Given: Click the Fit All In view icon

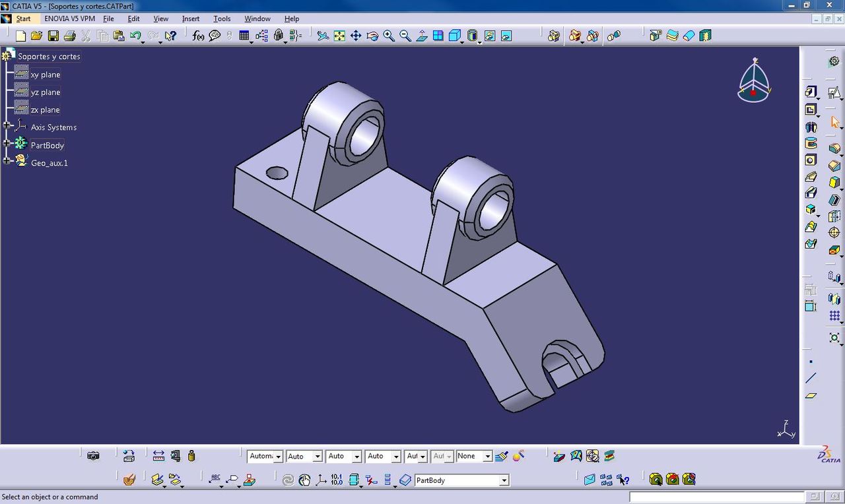Looking at the screenshot, I should (x=339, y=36).
